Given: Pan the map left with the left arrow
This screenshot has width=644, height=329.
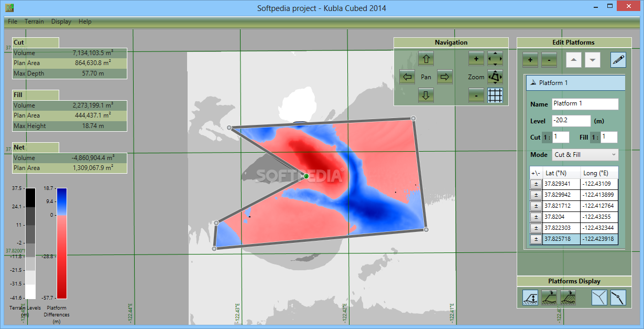Looking at the screenshot, I should (x=407, y=77).
